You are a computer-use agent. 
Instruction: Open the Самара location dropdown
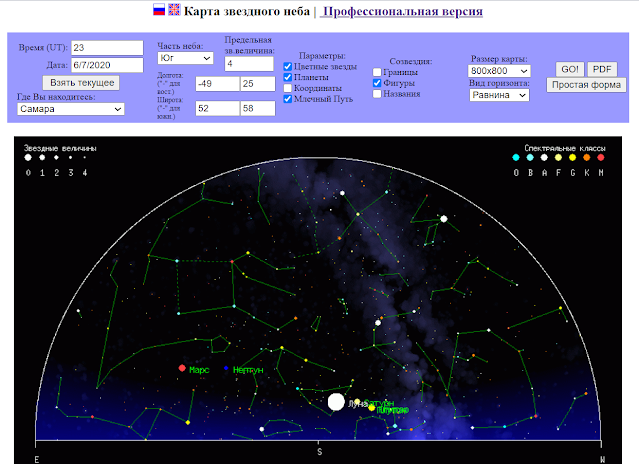(x=71, y=109)
